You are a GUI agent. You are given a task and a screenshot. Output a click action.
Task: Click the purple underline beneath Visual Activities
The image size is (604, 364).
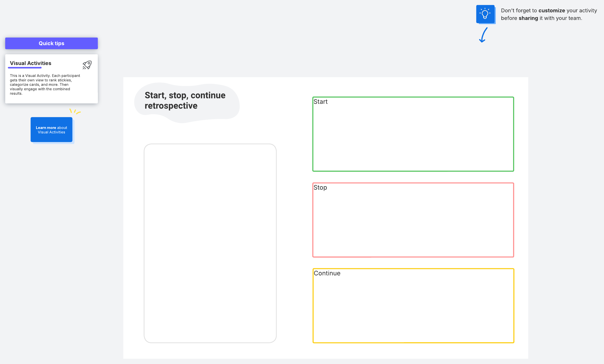point(25,68)
